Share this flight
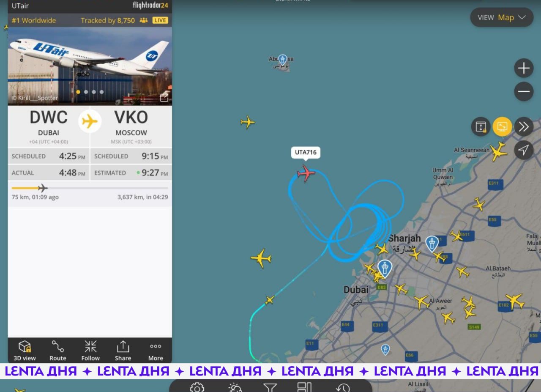The height and width of the screenshot is (392, 541). pyautogui.click(x=123, y=351)
